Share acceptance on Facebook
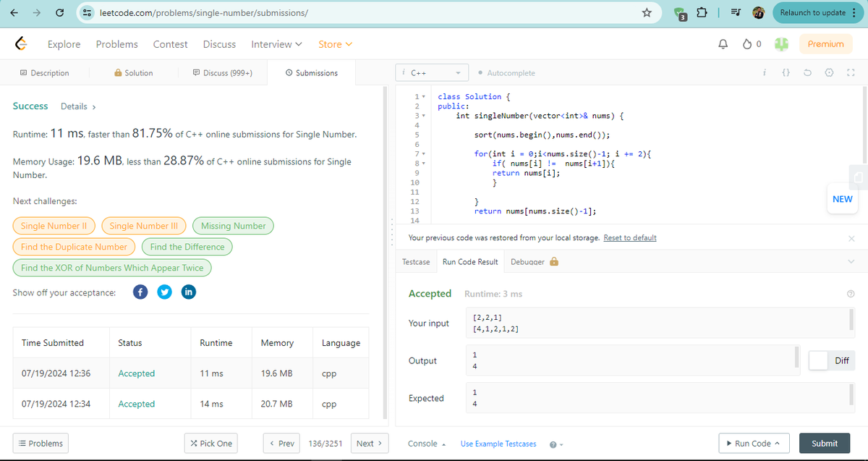Image resolution: width=868 pixels, height=461 pixels. pos(141,292)
